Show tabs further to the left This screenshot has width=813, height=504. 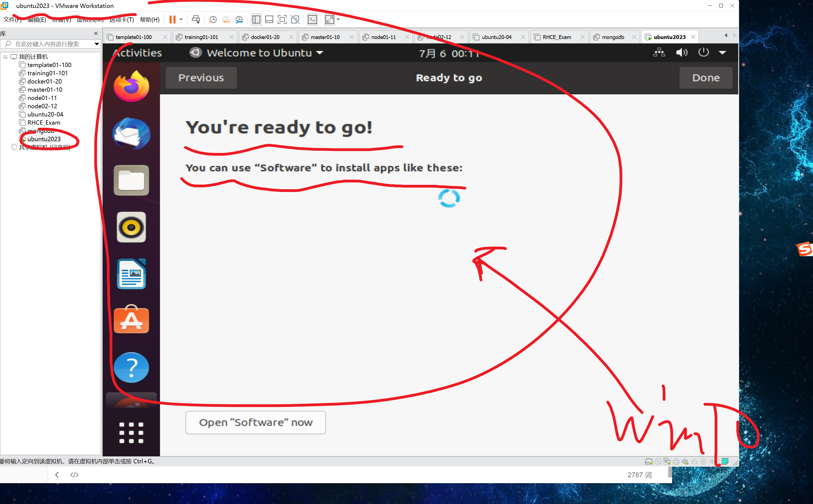pos(726,35)
